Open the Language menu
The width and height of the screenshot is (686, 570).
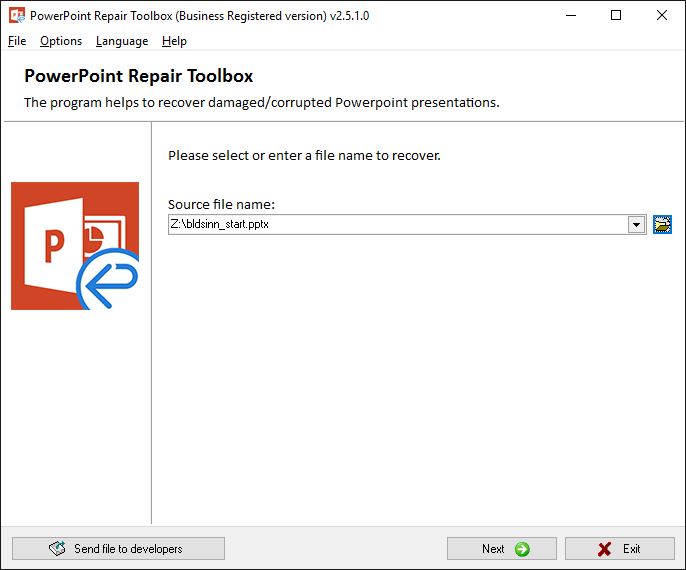(x=122, y=41)
